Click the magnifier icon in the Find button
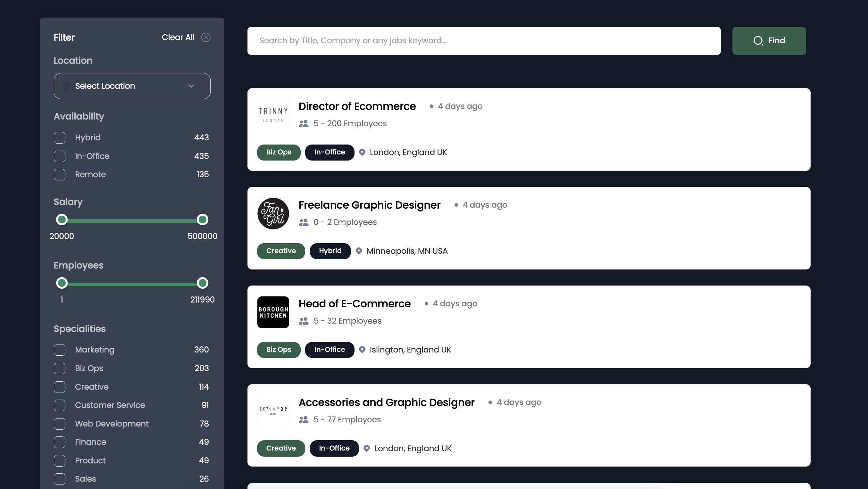Image resolution: width=868 pixels, height=489 pixels. pyautogui.click(x=758, y=41)
